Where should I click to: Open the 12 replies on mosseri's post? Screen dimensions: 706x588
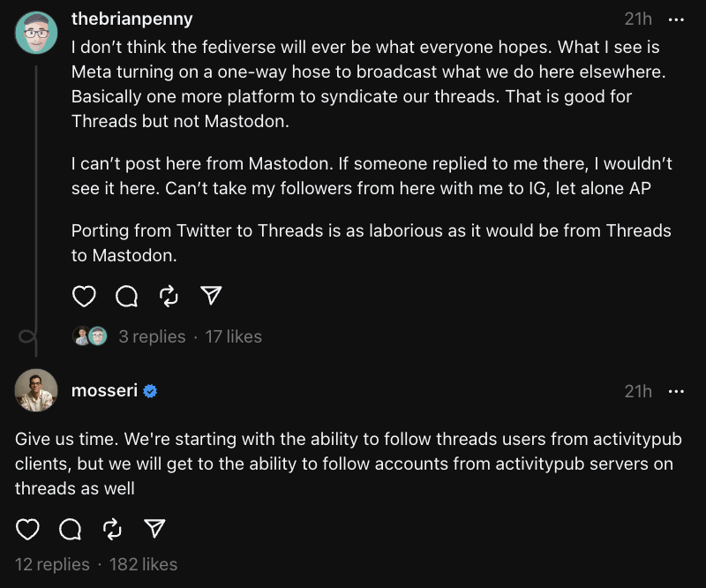click(52, 564)
